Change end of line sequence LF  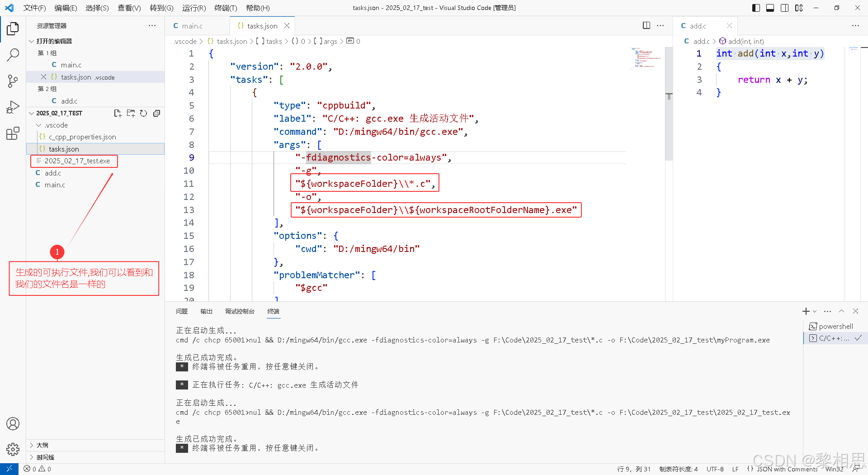point(736,469)
